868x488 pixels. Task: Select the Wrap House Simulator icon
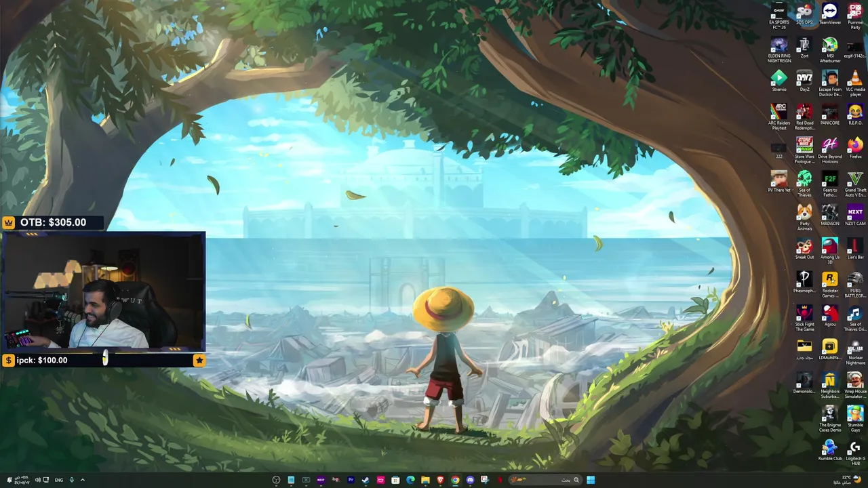tap(855, 386)
